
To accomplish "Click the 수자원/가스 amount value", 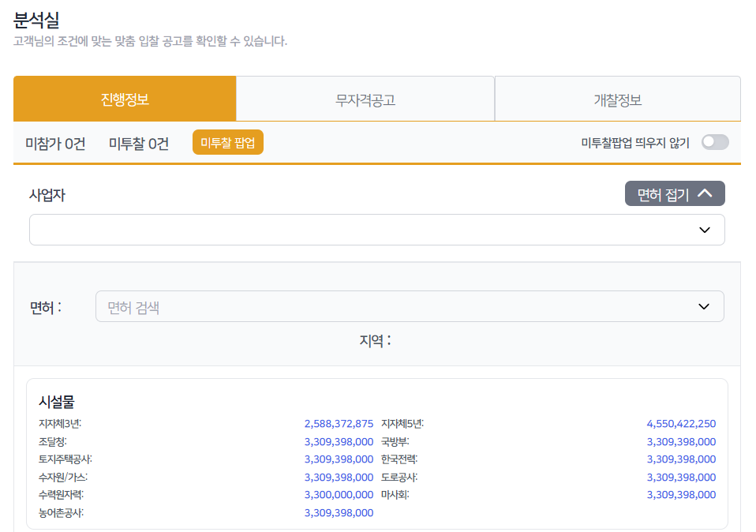I will click(x=339, y=477).
